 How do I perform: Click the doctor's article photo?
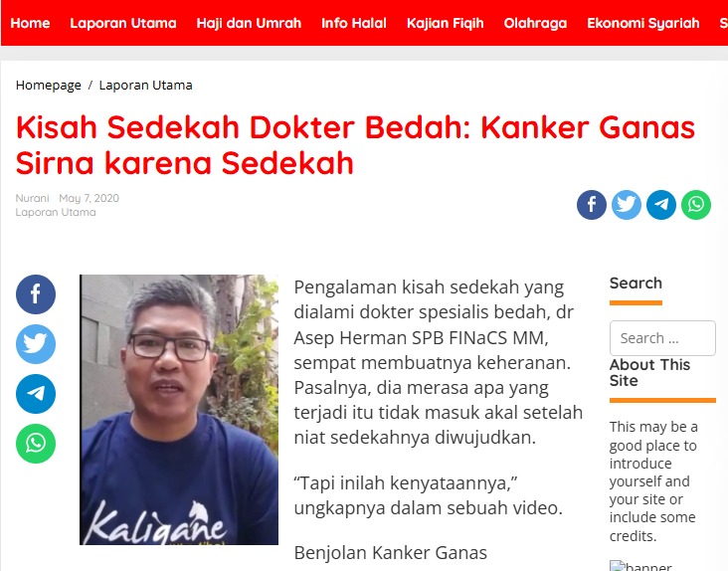pos(179,410)
